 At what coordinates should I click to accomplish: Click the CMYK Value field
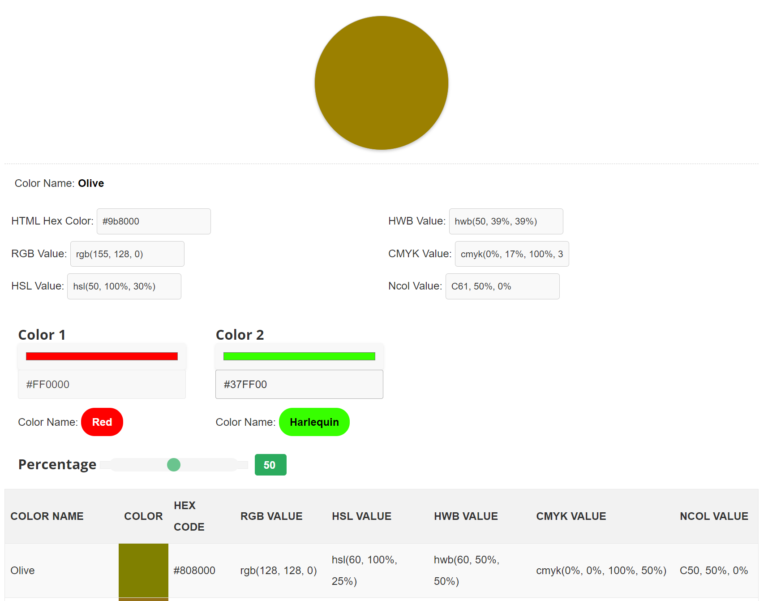click(511, 254)
